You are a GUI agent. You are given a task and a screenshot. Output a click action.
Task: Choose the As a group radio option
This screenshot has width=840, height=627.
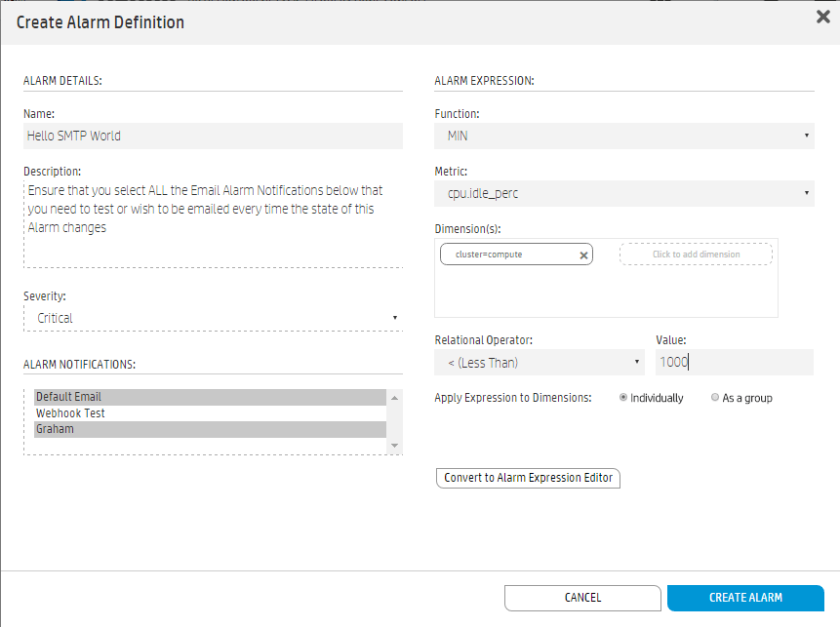(x=715, y=398)
